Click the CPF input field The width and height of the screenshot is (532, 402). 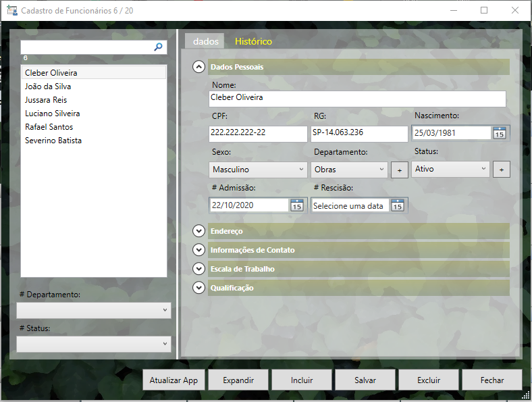click(258, 133)
